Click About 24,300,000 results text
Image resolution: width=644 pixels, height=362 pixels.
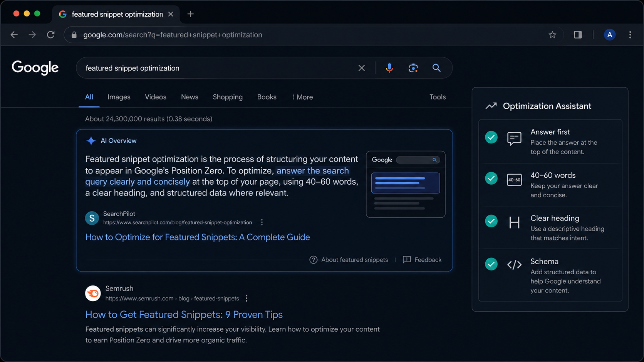point(149,119)
